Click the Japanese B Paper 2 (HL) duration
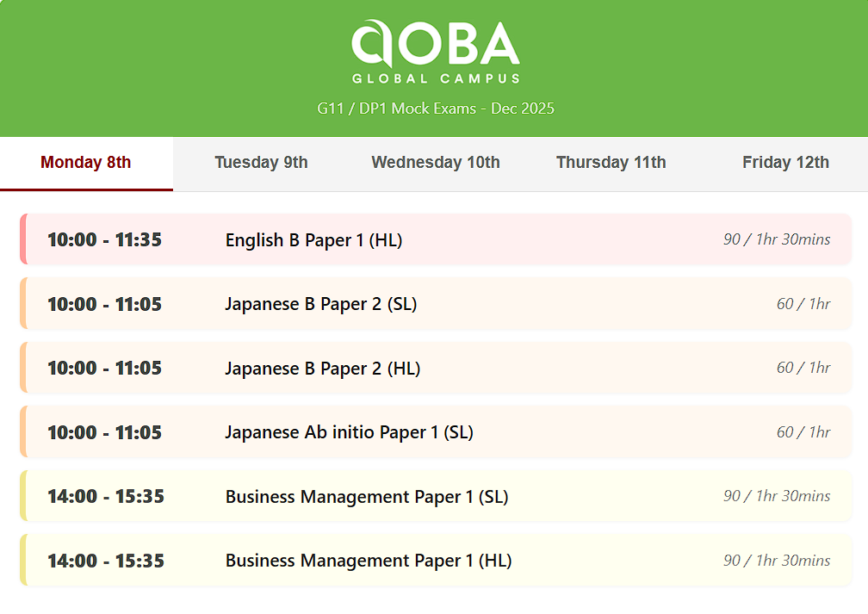Screen dimensions: 868x614 (x=803, y=368)
